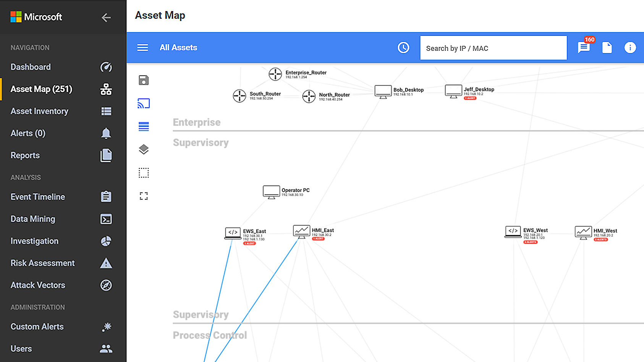Collapse the sidebar with back arrow

[x=106, y=18]
